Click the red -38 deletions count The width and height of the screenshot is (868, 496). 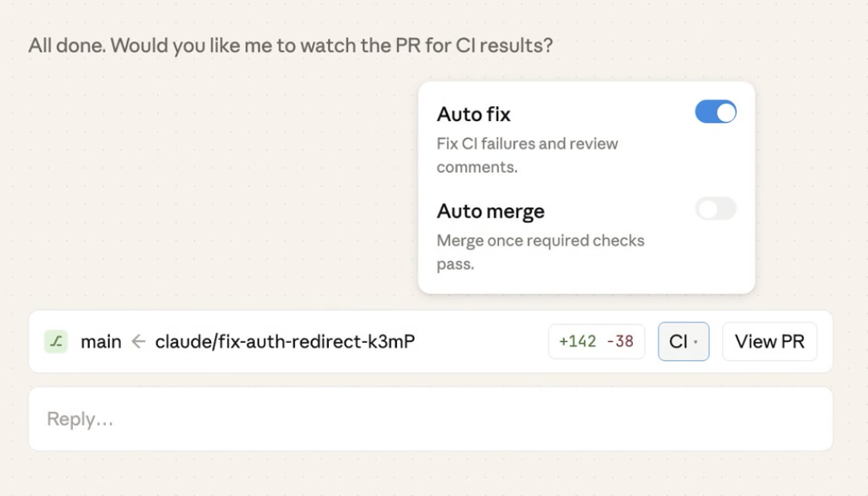click(620, 342)
